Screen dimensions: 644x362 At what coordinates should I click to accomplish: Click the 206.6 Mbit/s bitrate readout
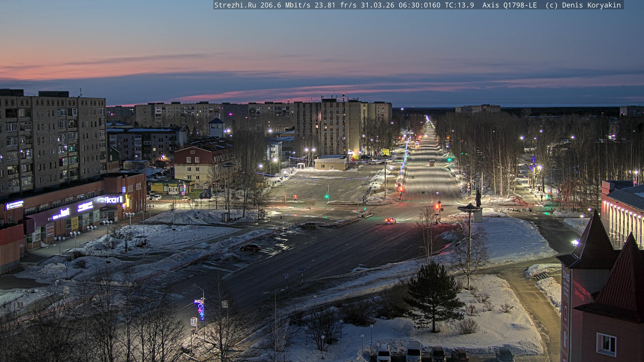coord(285,5)
